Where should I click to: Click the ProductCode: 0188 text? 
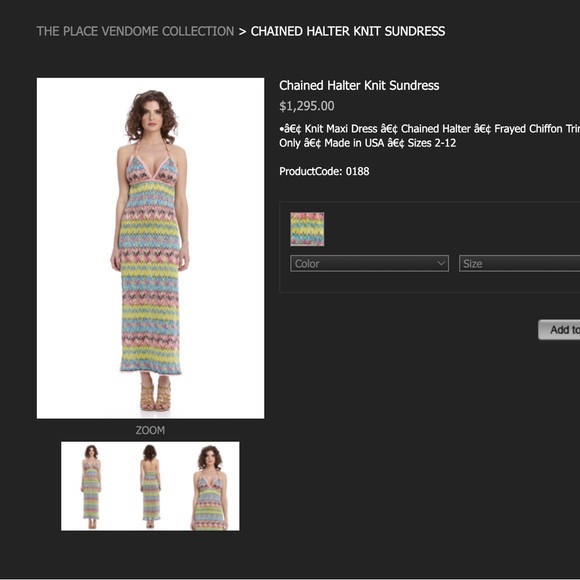tap(324, 171)
